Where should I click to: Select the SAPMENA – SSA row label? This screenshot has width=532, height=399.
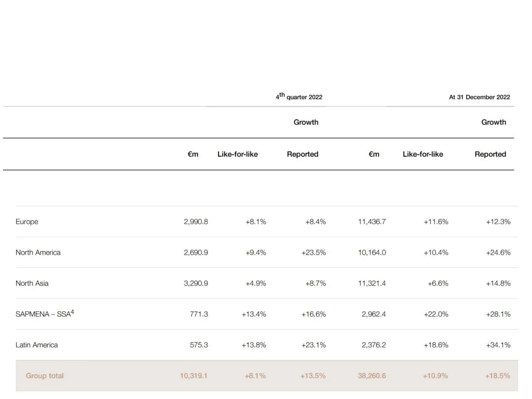click(x=45, y=313)
